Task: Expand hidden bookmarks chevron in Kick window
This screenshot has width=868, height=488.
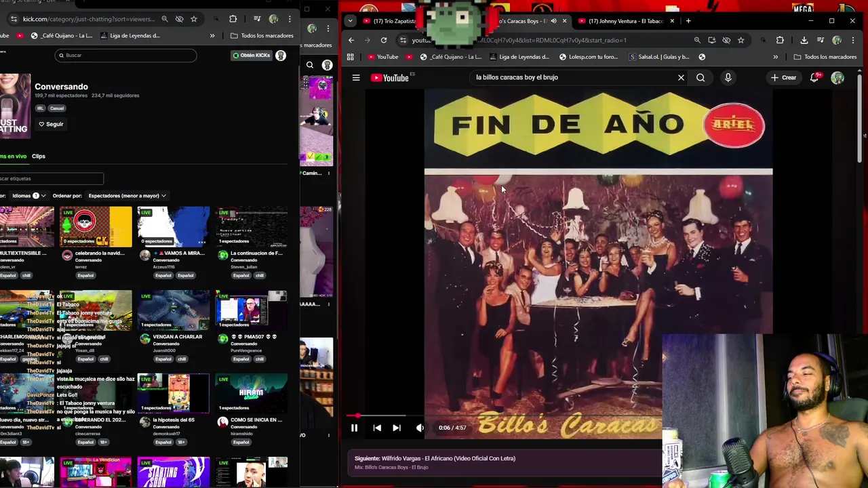Action: 212,35
